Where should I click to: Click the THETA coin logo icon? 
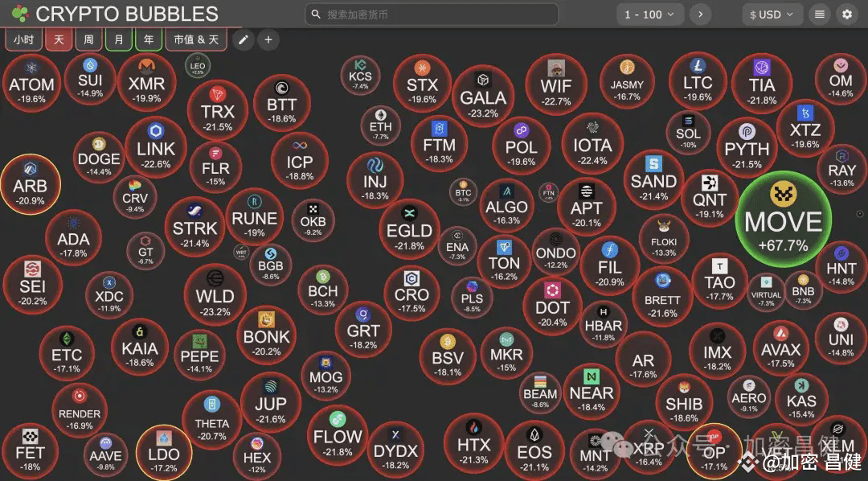(212, 405)
